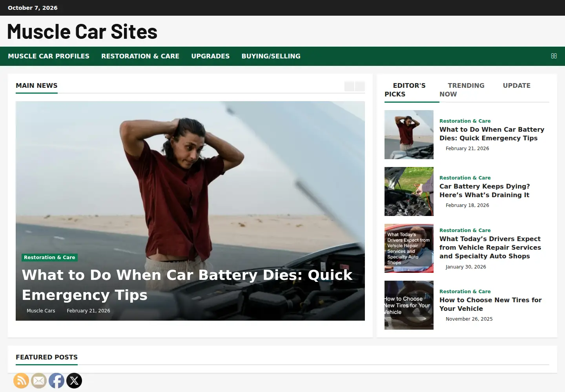
Task: Click the date January 30, 2026
Action: coord(466,267)
